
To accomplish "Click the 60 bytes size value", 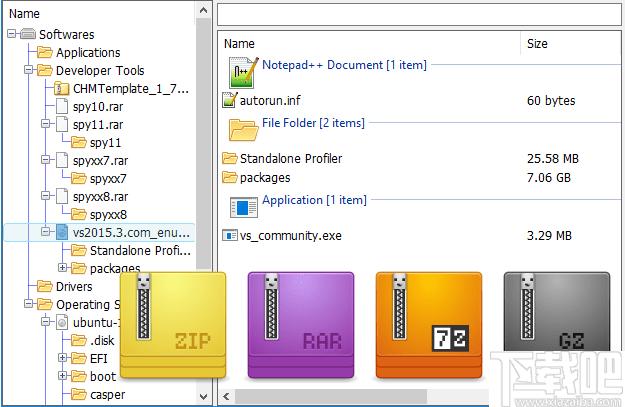I will [x=551, y=100].
